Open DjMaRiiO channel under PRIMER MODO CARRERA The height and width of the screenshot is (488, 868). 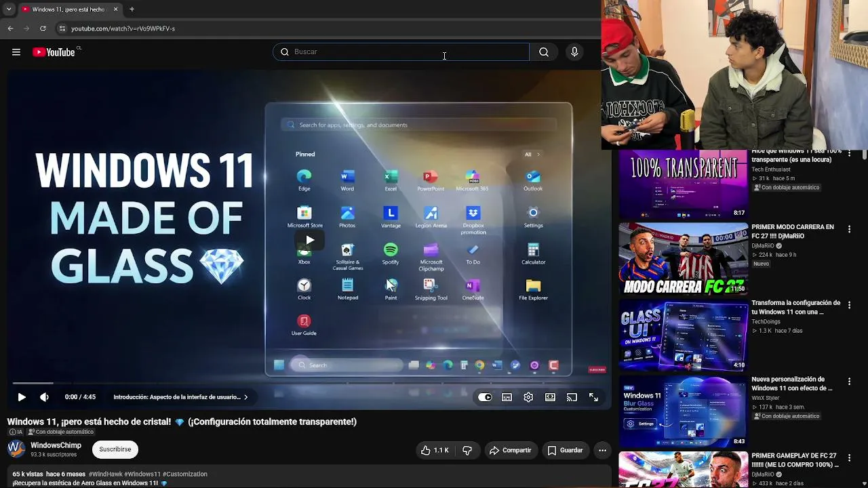point(764,246)
